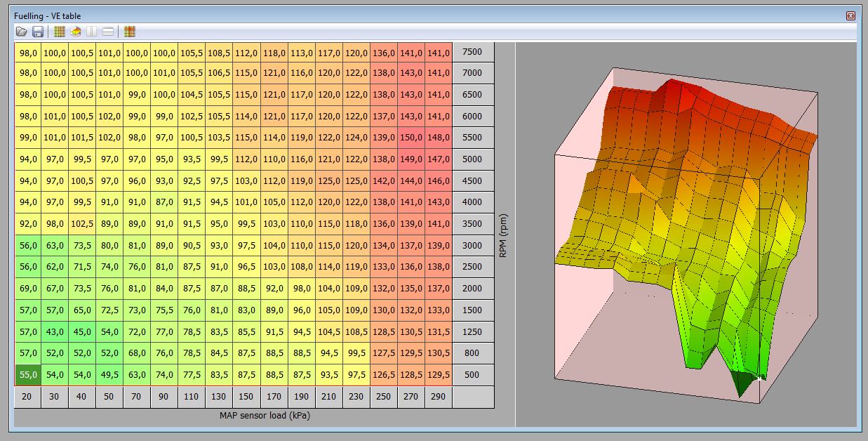Viewport: 868px width, 441px height.
Task: Save the VE table with floppy icon
Action: (38, 32)
